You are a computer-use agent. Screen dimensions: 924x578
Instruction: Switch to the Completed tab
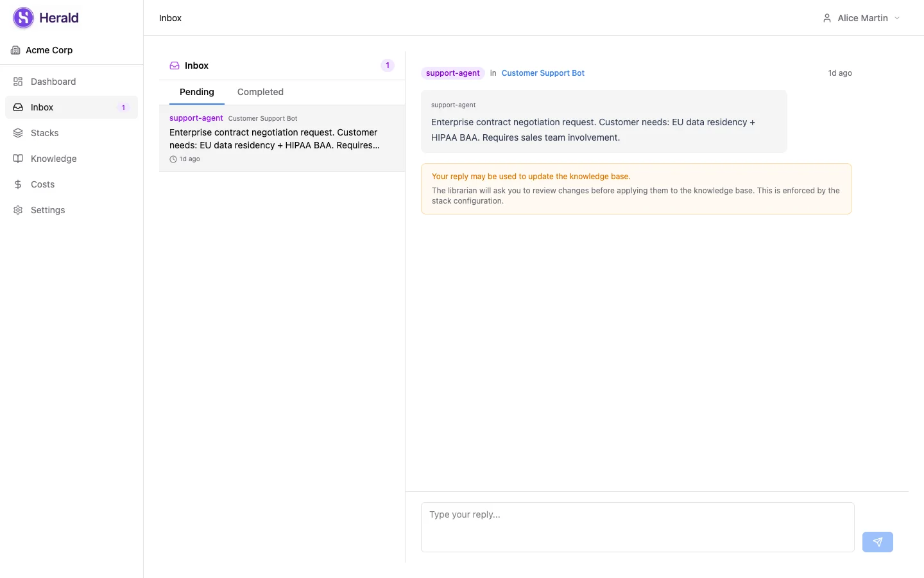[260, 92]
